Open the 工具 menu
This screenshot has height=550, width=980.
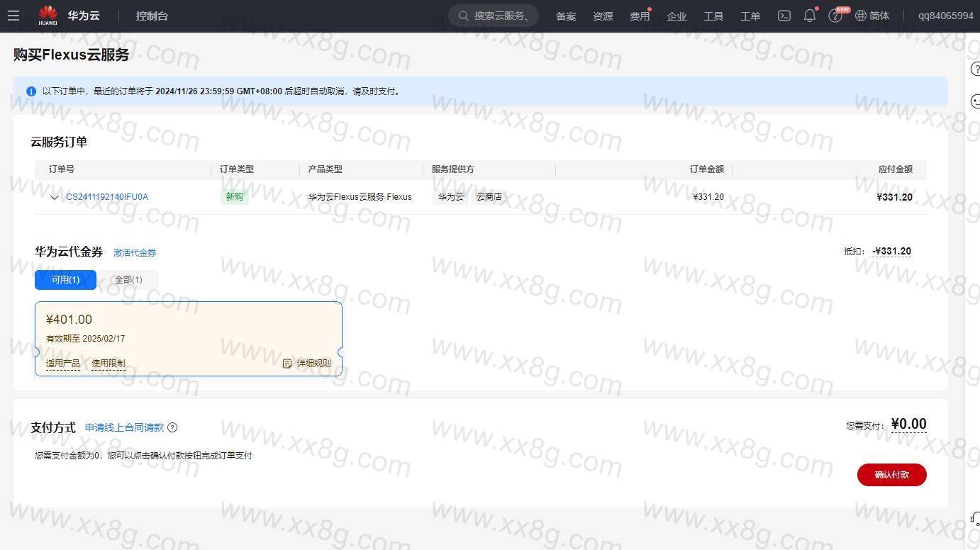(x=713, y=16)
